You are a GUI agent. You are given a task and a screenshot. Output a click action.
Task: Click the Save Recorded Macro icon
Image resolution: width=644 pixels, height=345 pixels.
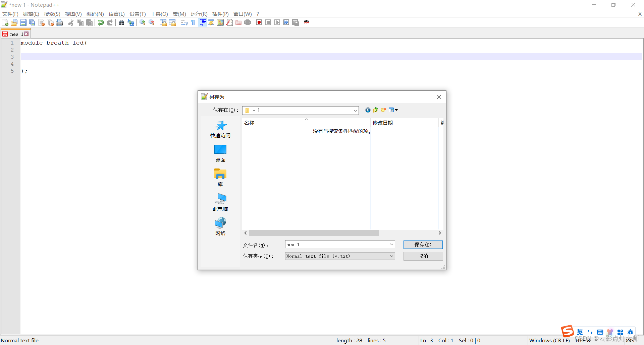coord(296,22)
